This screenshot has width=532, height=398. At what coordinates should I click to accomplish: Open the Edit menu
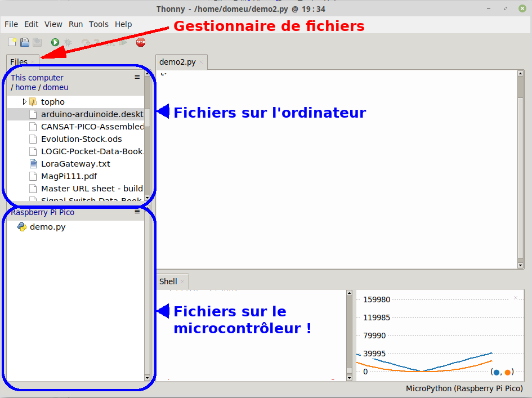click(x=31, y=24)
